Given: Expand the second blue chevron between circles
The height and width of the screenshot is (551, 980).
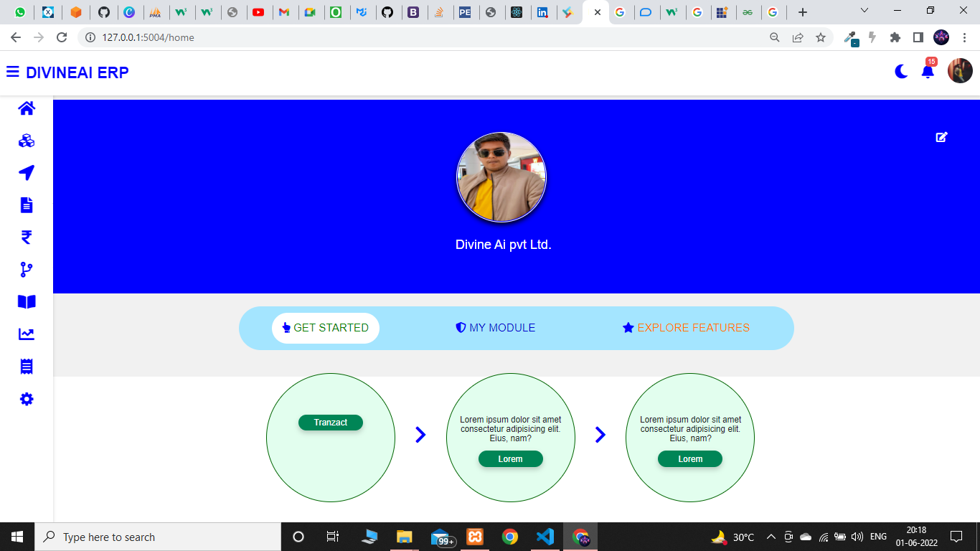Looking at the screenshot, I should pyautogui.click(x=600, y=434).
